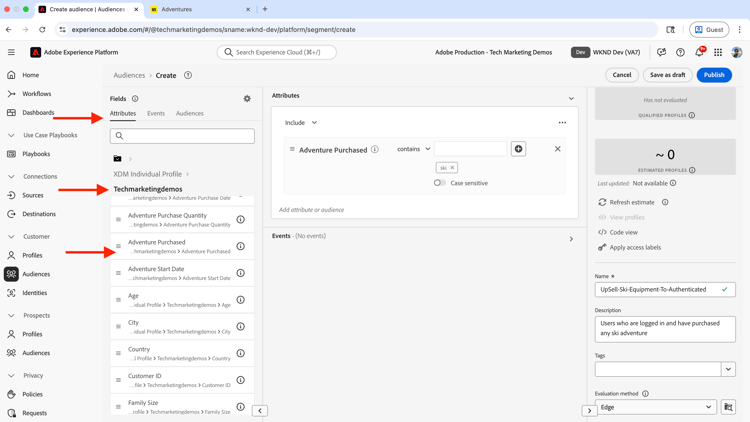Image resolution: width=750 pixels, height=422 pixels.
Task: Open the container more options ellipsis
Action: pyautogui.click(x=562, y=122)
